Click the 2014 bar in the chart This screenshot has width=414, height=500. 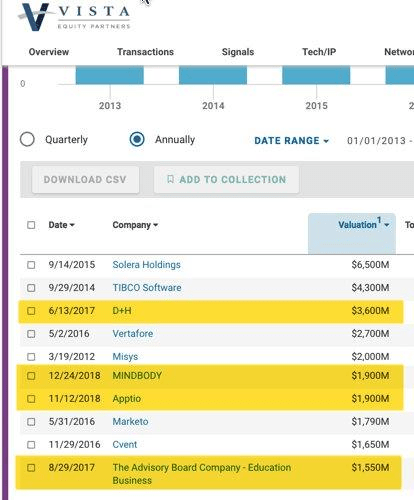point(213,75)
